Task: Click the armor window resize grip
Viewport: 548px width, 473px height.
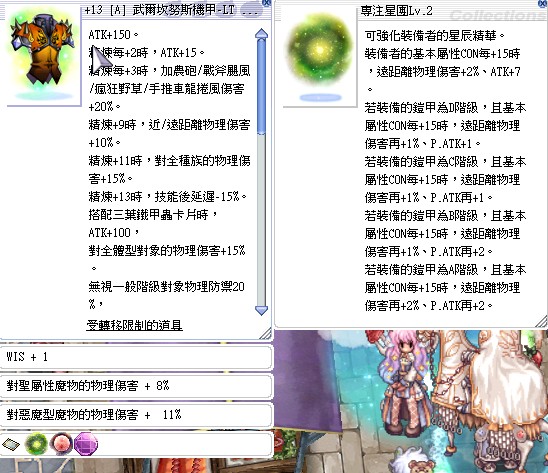Action: [265, 334]
